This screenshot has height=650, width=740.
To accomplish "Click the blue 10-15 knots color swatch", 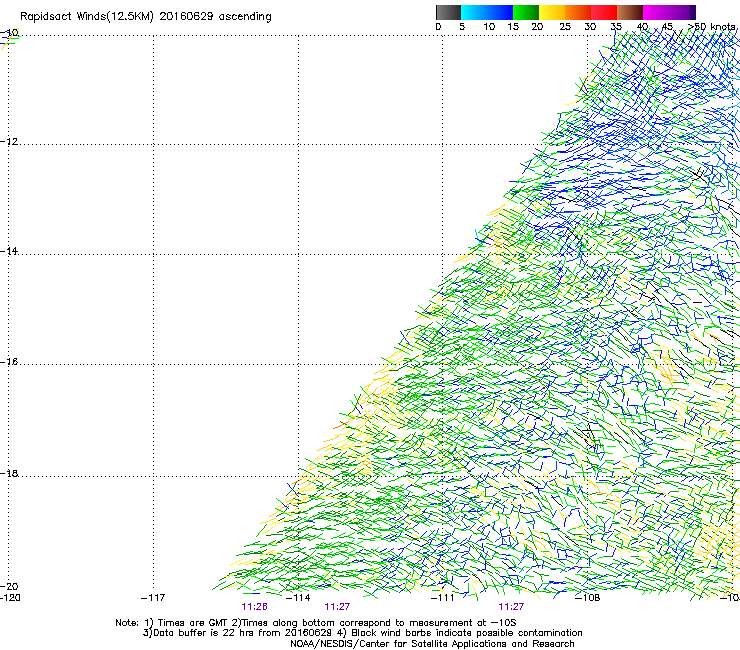I will pyautogui.click(x=500, y=12).
